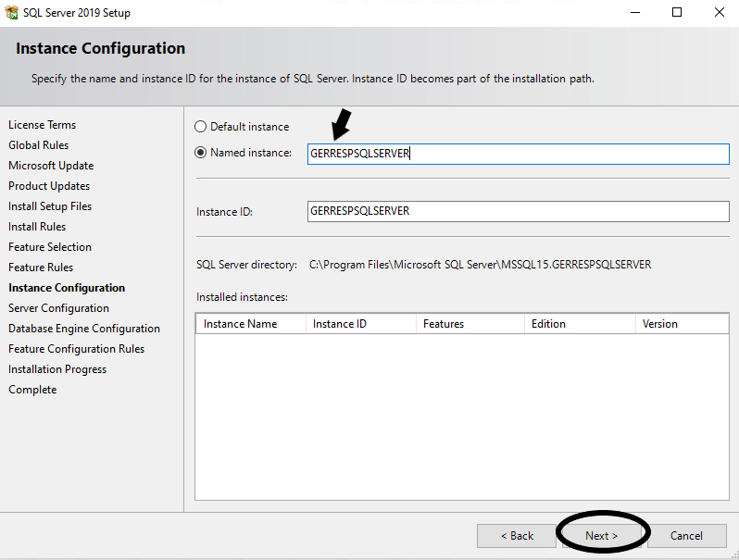
Task: Select License Terms in the steps list
Action: tap(42, 125)
